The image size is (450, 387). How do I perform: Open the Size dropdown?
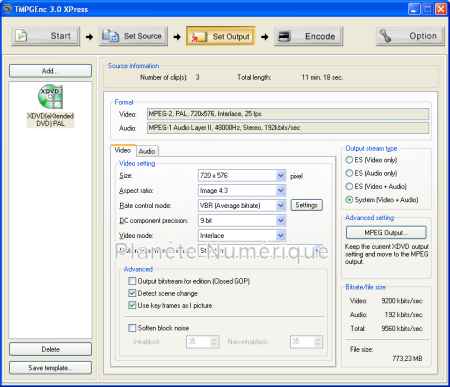click(x=281, y=176)
